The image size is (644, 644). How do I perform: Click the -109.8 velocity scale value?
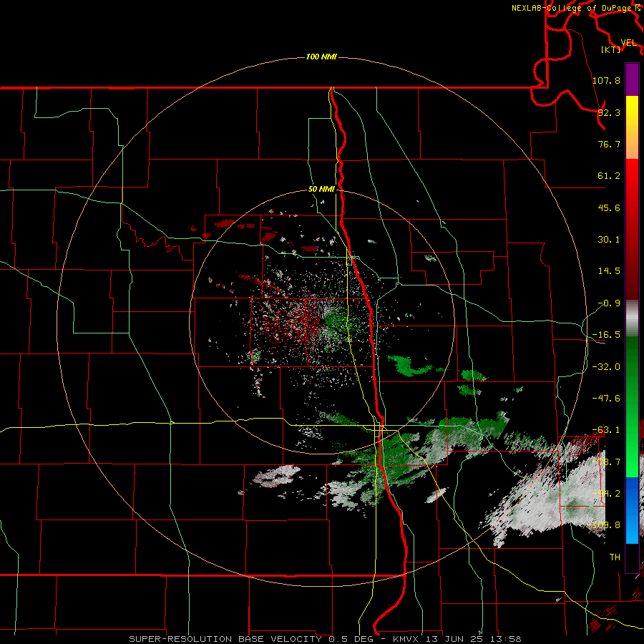(x=604, y=525)
